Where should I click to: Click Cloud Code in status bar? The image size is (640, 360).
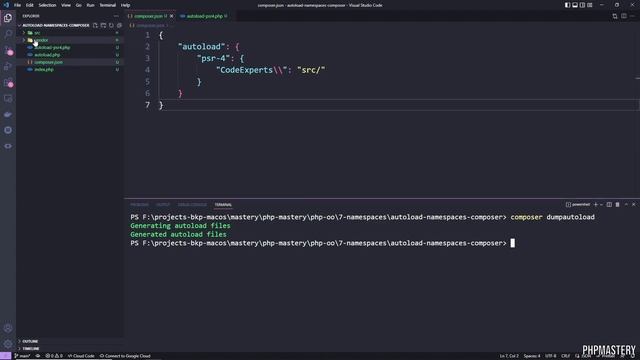pos(81,356)
